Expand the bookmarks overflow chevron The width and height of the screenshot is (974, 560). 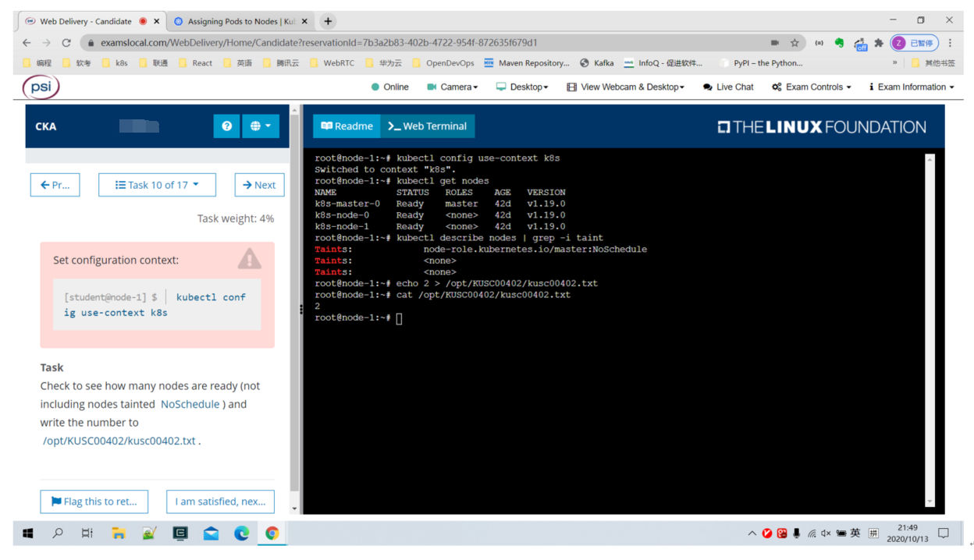(894, 63)
